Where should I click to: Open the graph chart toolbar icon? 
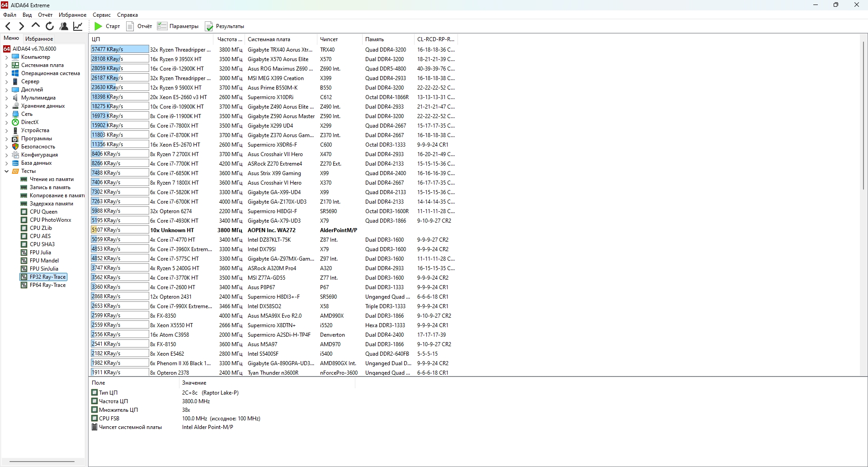[78, 26]
